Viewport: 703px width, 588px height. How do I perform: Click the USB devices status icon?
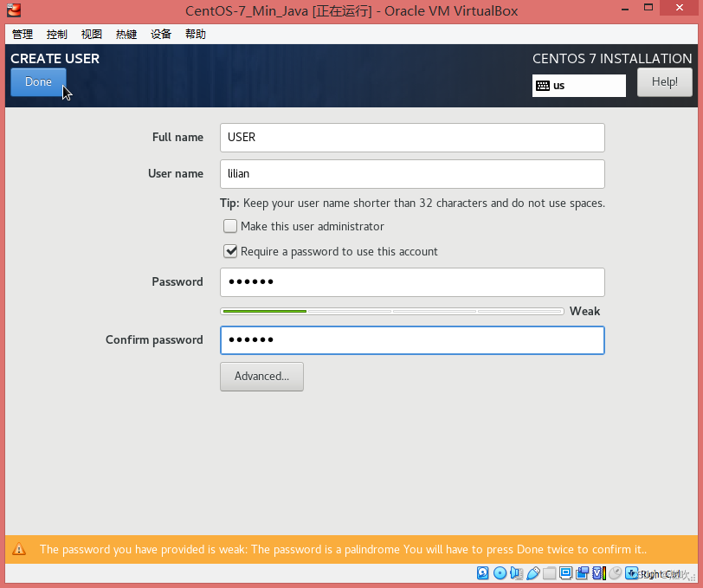coord(533,572)
